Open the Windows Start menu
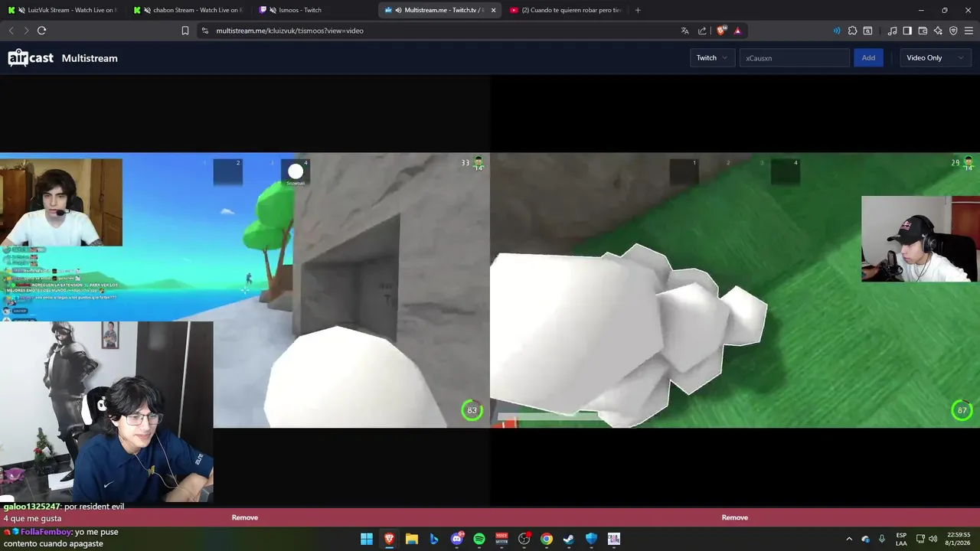Image resolution: width=980 pixels, height=551 pixels. coord(367,539)
